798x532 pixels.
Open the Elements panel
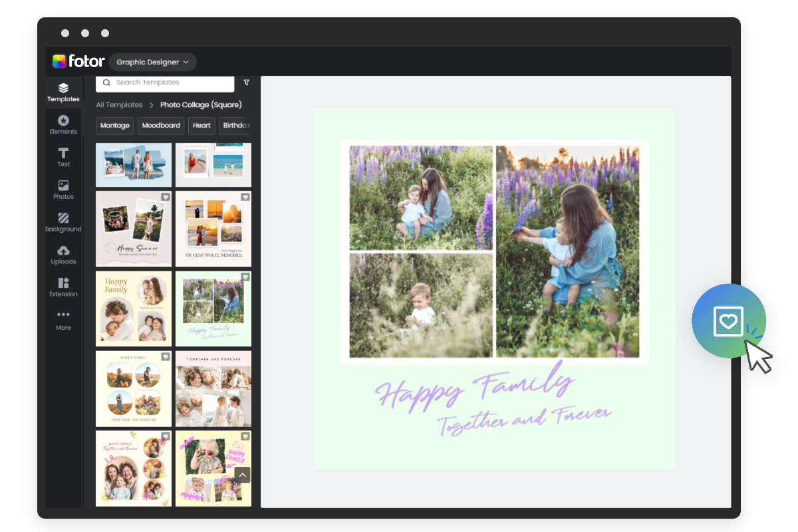click(63, 124)
